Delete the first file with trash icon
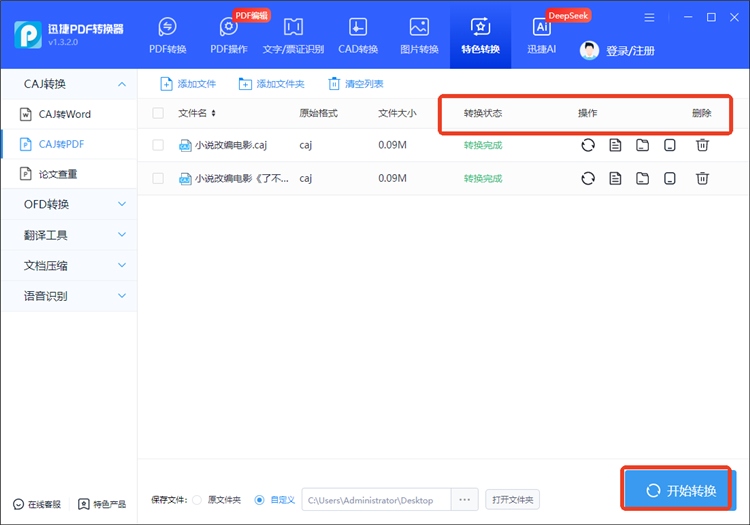Image resolution: width=750 pixels, height=525 pixels. [x=703, y=145]
